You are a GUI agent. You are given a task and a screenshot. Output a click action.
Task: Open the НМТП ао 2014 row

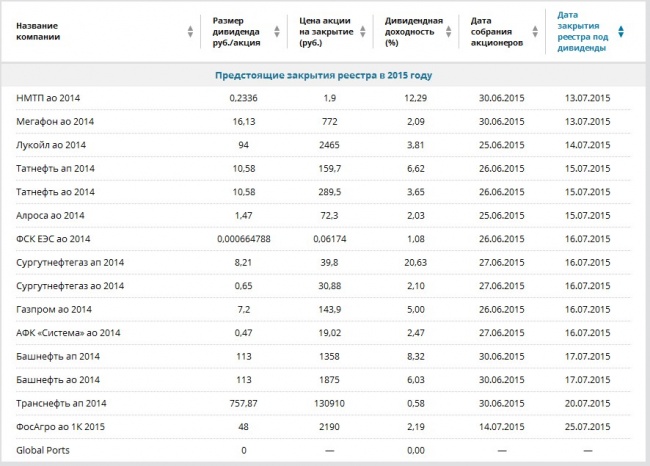tap(323, 98)
